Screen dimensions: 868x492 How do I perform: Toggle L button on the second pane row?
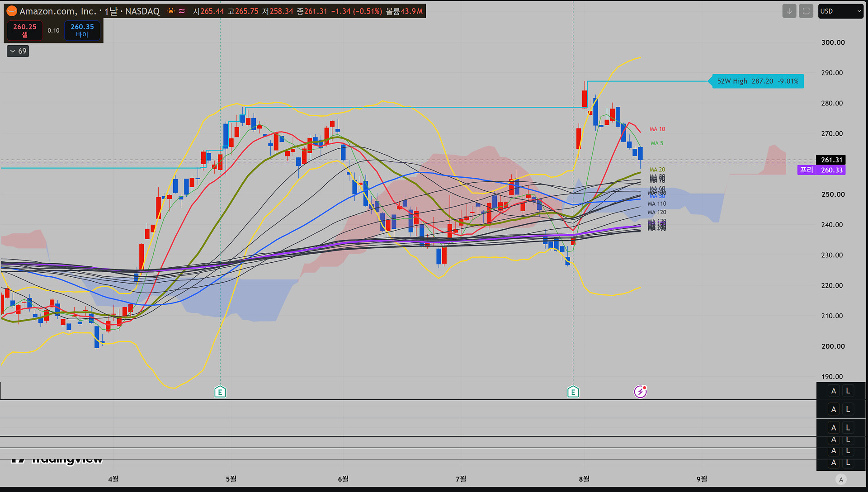tap(848, 409)
